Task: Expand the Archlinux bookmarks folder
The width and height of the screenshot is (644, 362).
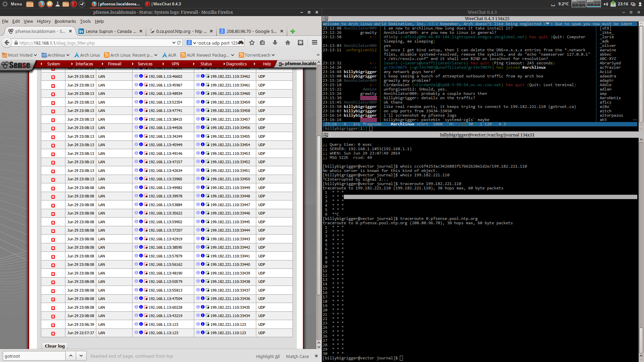Action: pyautogui.click(x=55, y=55)
